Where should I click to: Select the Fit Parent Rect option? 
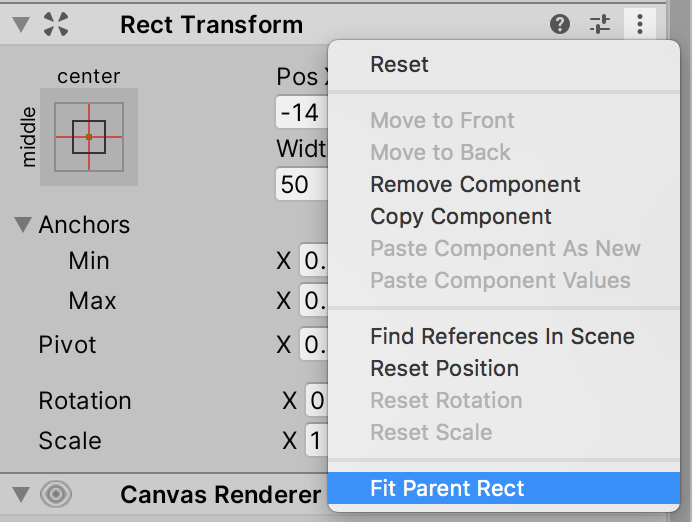pyautogui.click(x=447, y=489)
